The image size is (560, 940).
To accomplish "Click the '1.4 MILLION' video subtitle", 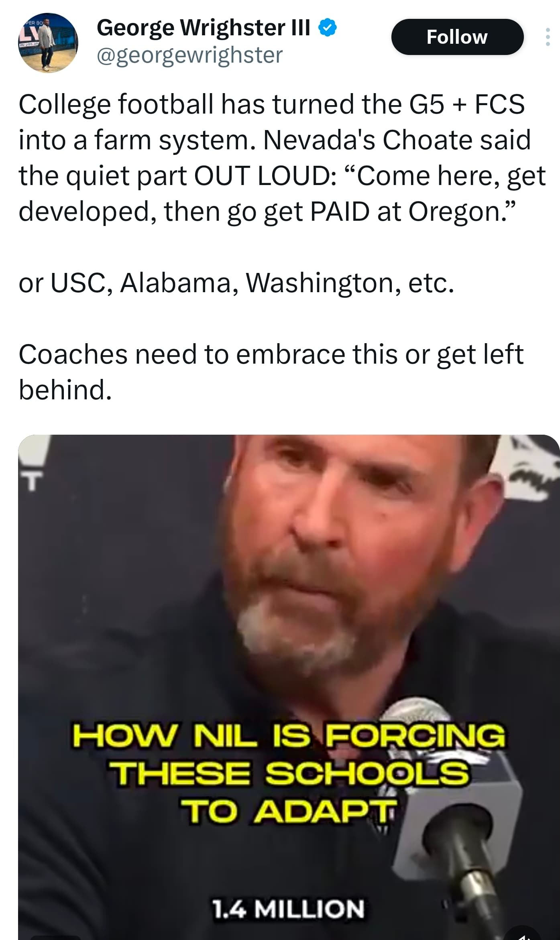I will coord(288,908).
